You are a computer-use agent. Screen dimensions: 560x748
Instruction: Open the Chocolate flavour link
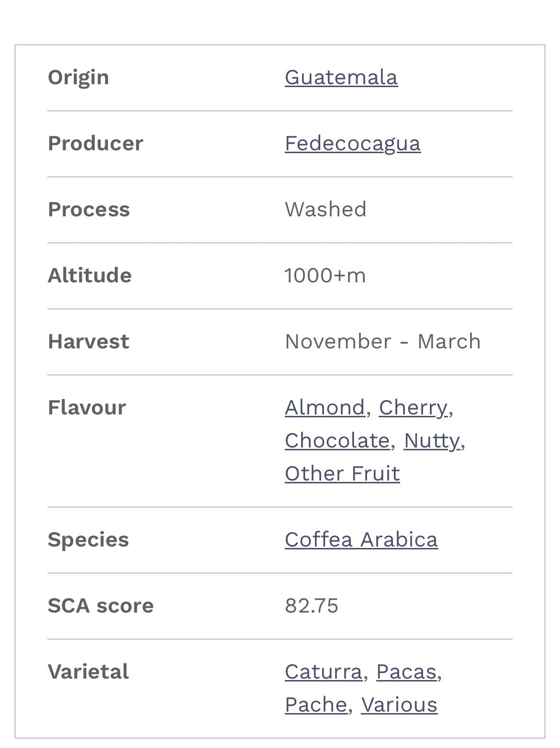click(336, 440)
